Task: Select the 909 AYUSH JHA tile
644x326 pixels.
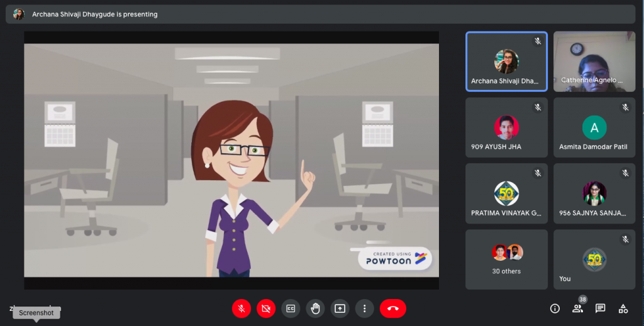Action: (506, 128)
